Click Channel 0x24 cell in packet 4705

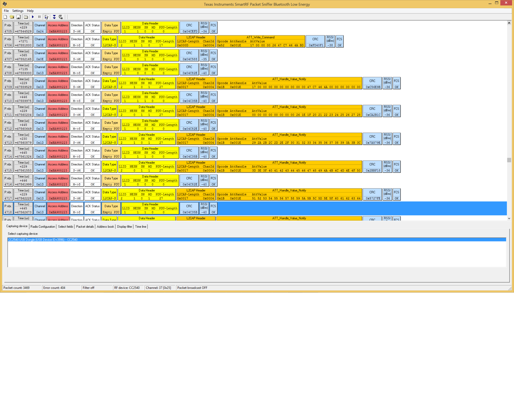(x=40, y=27)
